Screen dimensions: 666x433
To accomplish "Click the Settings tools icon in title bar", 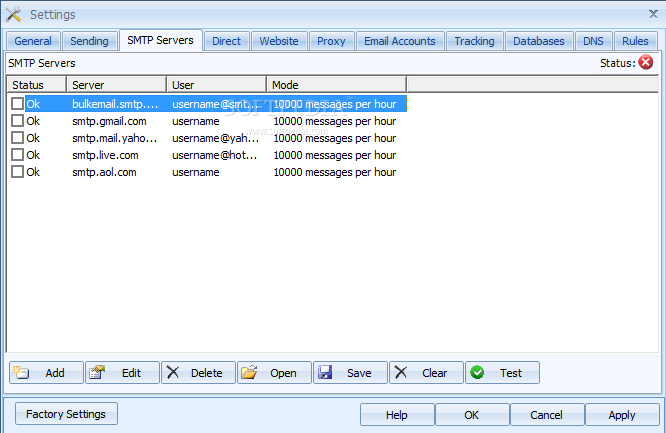I will coord(13,14).
